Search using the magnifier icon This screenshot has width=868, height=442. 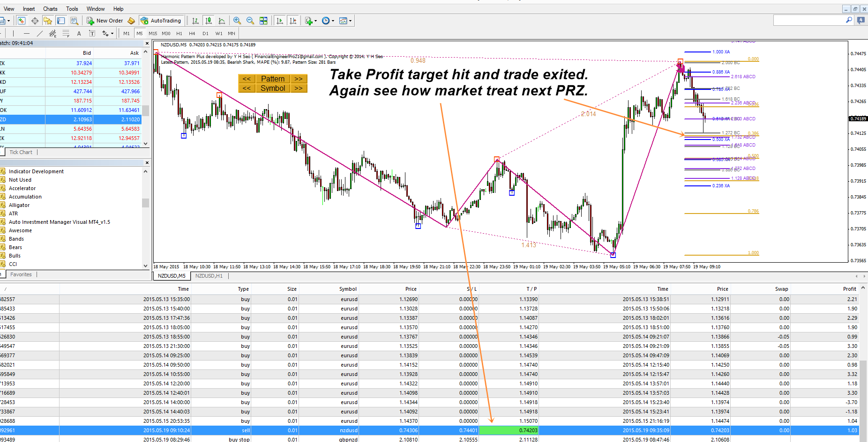pyautogui.click(x=849, y=20)
